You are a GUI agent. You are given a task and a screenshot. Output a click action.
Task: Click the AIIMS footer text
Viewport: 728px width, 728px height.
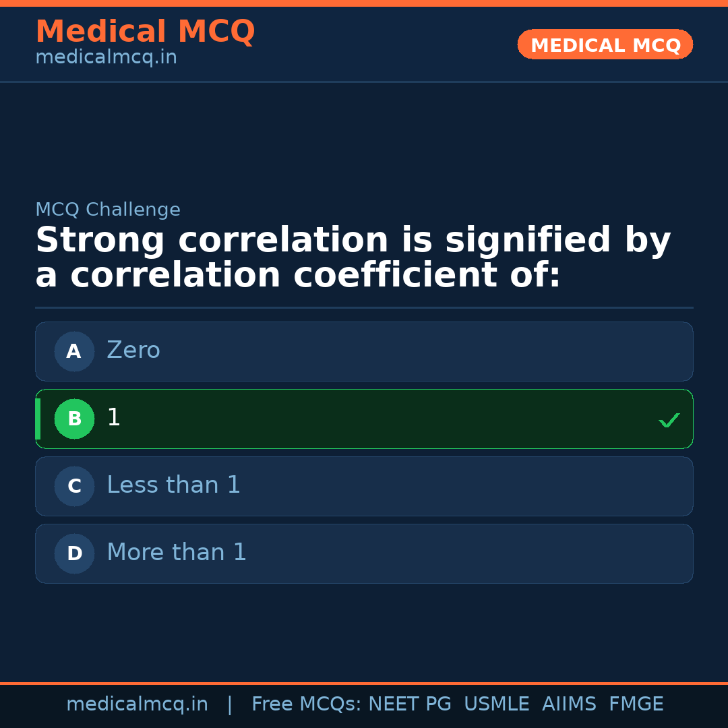coord(569,704)
